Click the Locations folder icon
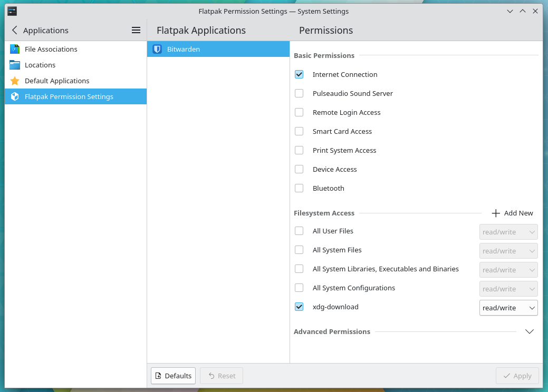548x392 pixels. pyautogui.click(x=14, y=66)
